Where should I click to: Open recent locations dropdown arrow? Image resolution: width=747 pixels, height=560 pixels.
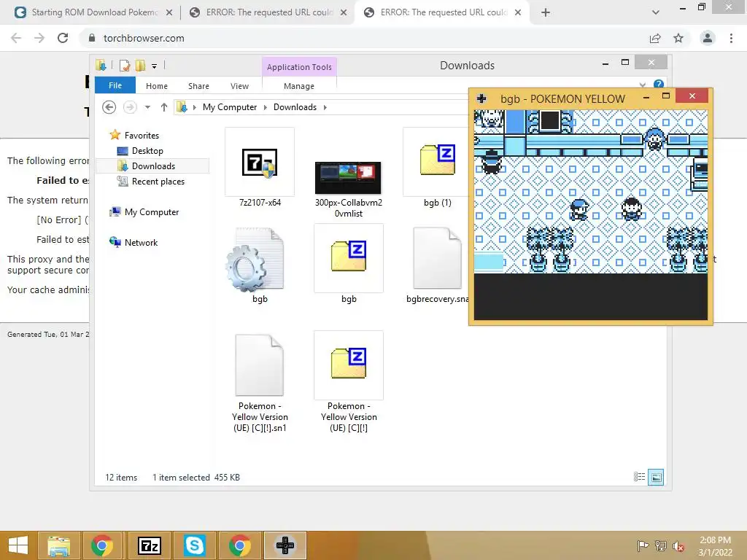click(147, 107)
